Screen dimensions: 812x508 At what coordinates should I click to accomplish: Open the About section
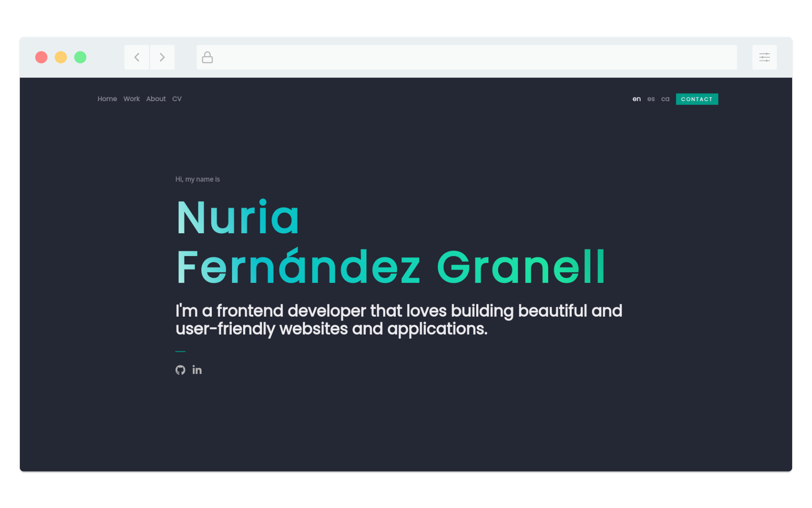156,99
